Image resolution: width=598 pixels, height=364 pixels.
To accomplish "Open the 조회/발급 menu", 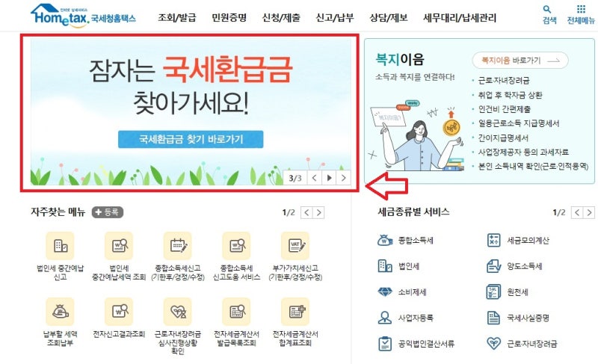I will (x=177, y=17).
